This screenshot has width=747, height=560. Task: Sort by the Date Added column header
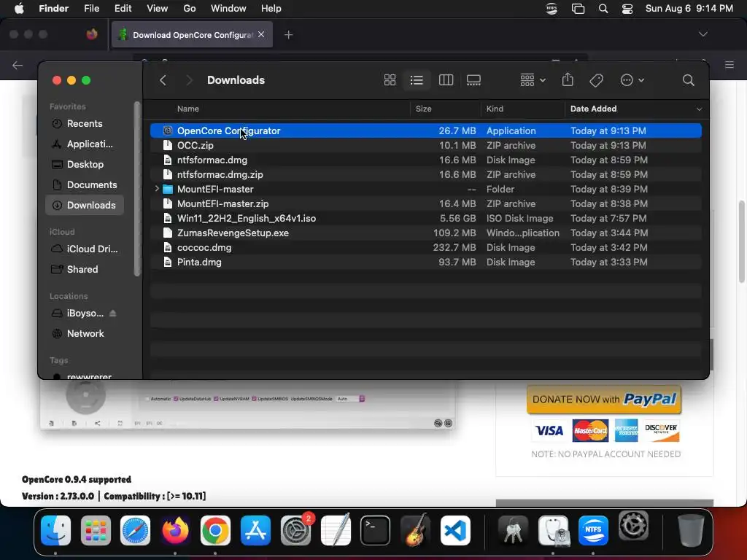click(593, 109)
